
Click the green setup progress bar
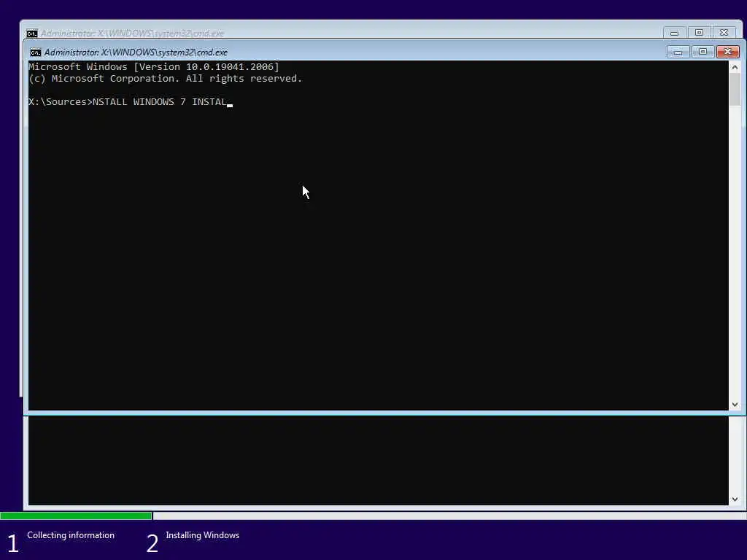[76, 516]
